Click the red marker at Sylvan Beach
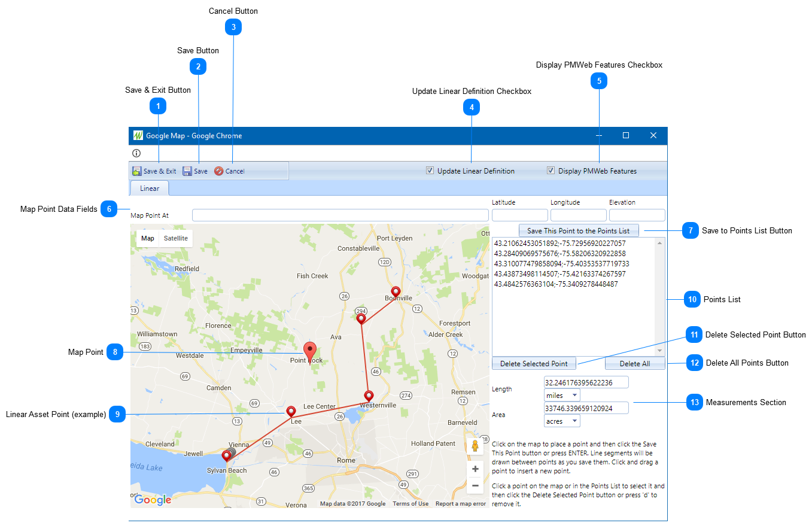The height and width of the screenshot is (523, 812). pos(226,457)
